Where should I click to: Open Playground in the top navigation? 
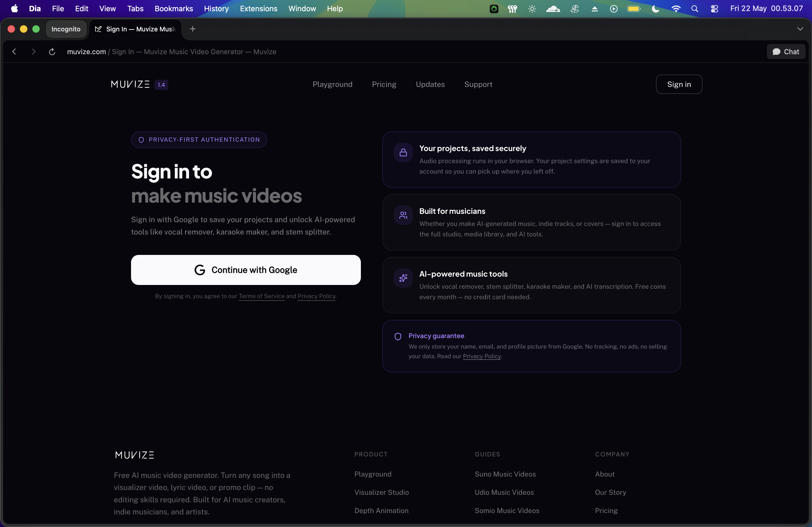(332, 84)
